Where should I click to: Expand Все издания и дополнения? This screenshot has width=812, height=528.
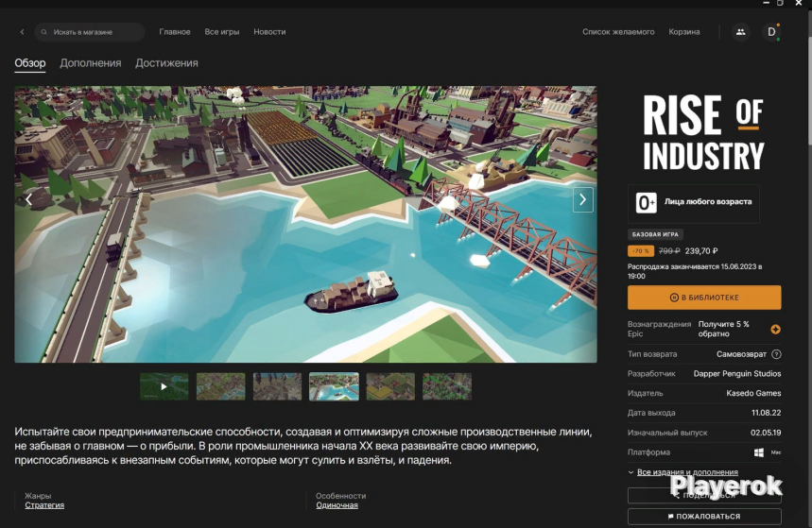coord(686,472)
